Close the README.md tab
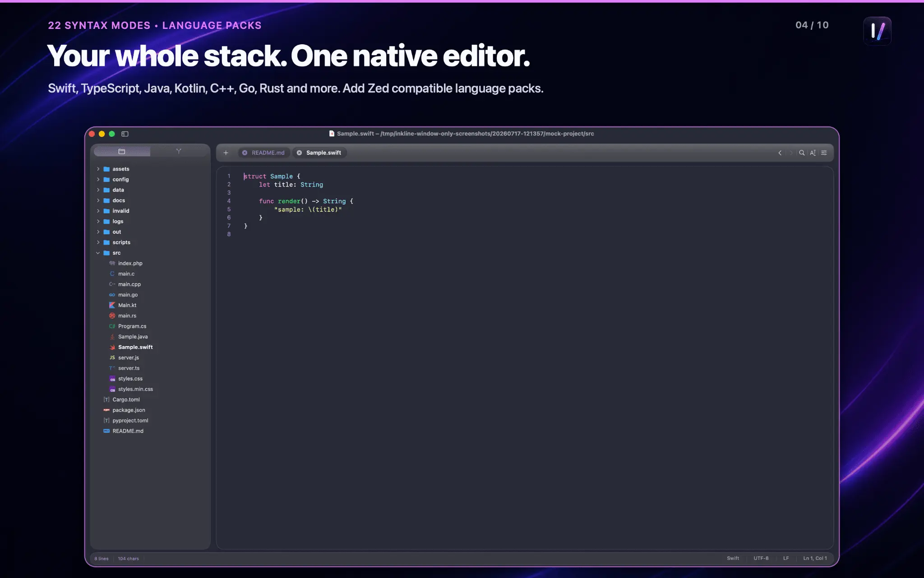924x578 pixels. coord(245,153)
